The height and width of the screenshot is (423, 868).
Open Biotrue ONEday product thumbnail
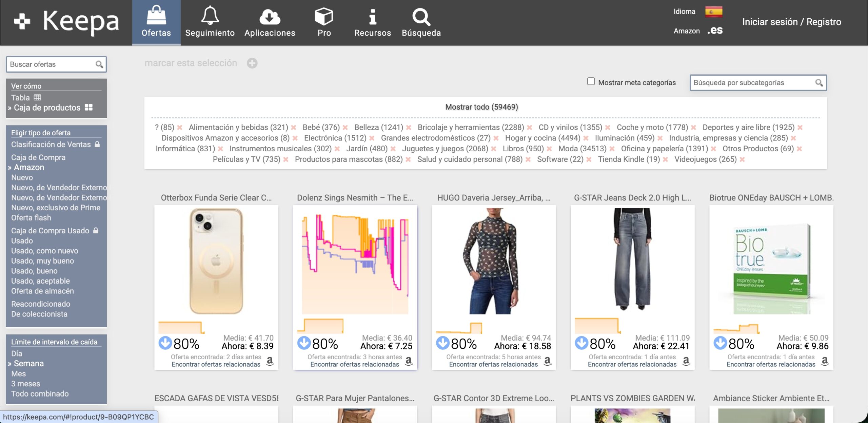(x=771, y=261)
